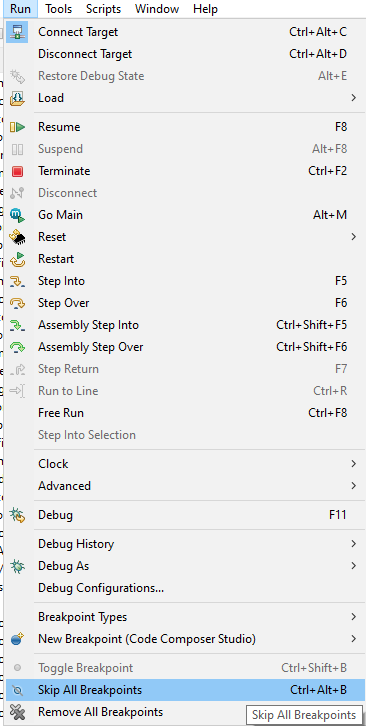Click the Step Into arrow icon
This screenshot has width=366, height=726.
pyautogui.click(x=18, y=282)
